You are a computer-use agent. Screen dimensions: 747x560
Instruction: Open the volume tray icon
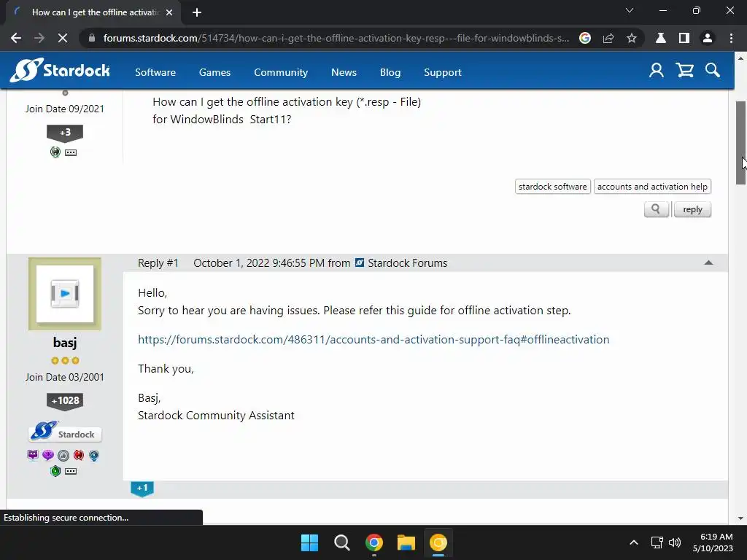pos(675,542)
